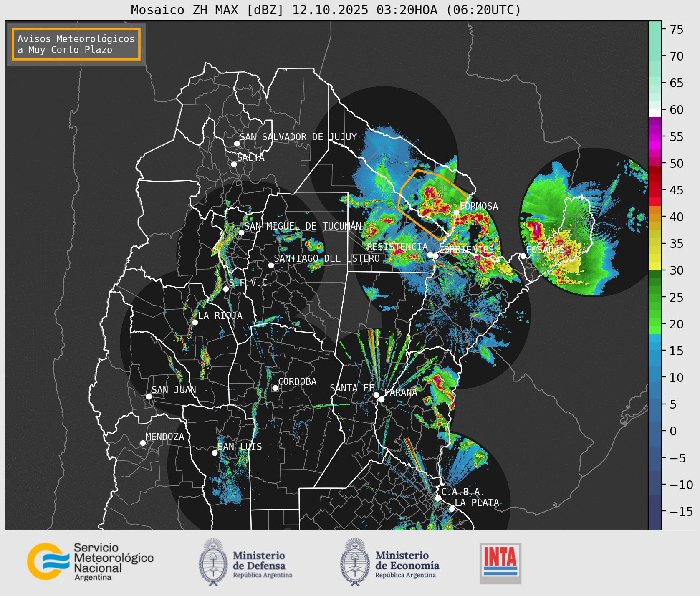Click the colorbar value 45
This screenshot has height=596, width=700.
point(677,190)
